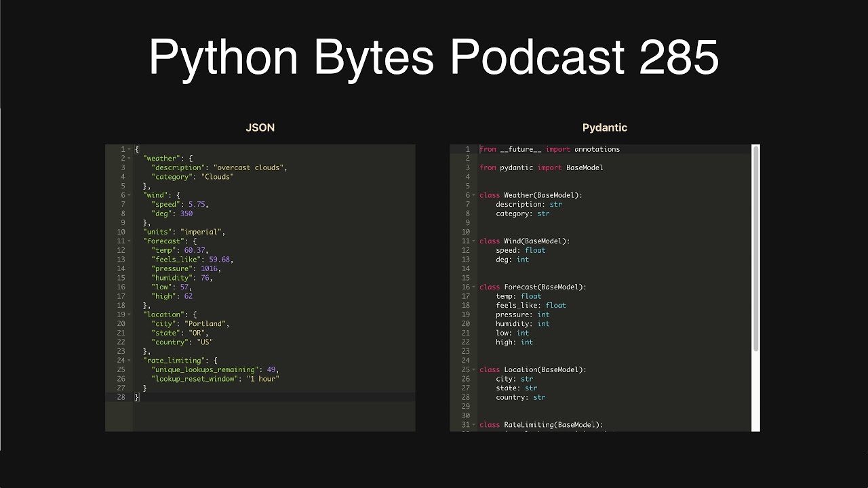The height and width of the screenshot is (488, 868).
Task: Click "category": "Clouds" in JSON
Action: pos(193,177)
